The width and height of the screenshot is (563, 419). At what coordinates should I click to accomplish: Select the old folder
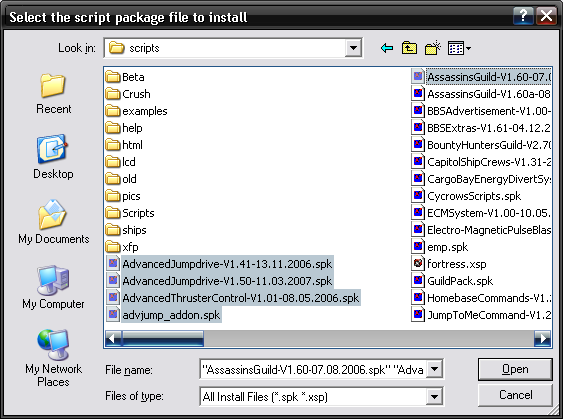pos(121,179)
